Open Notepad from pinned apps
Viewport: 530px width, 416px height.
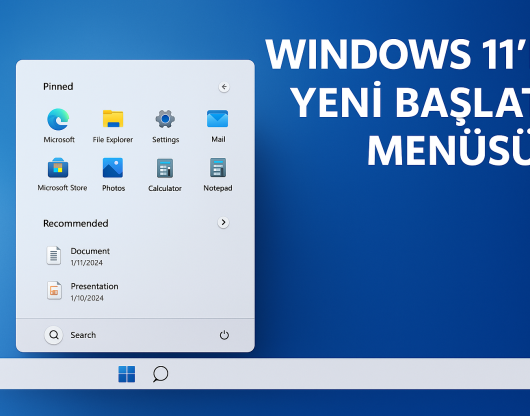coord(218,168)
